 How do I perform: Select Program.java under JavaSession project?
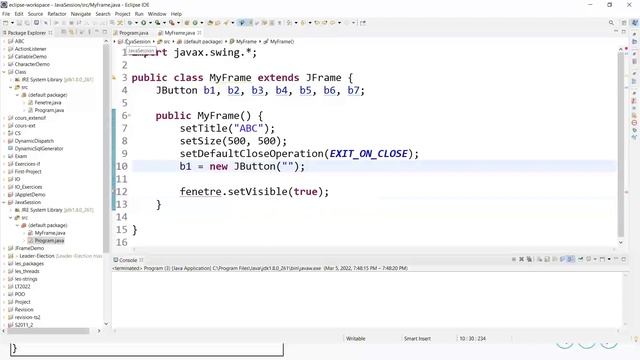tap(49, 241)
